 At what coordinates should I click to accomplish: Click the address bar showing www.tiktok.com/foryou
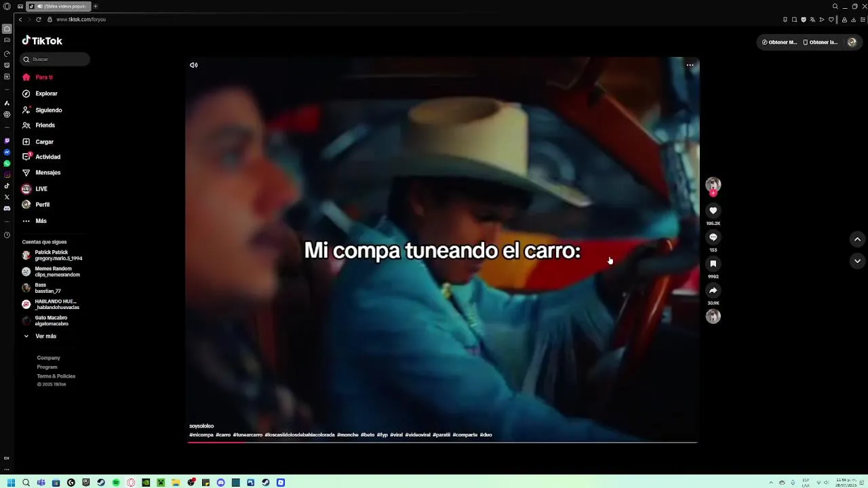pyautogui.click(x=81, y=20)
